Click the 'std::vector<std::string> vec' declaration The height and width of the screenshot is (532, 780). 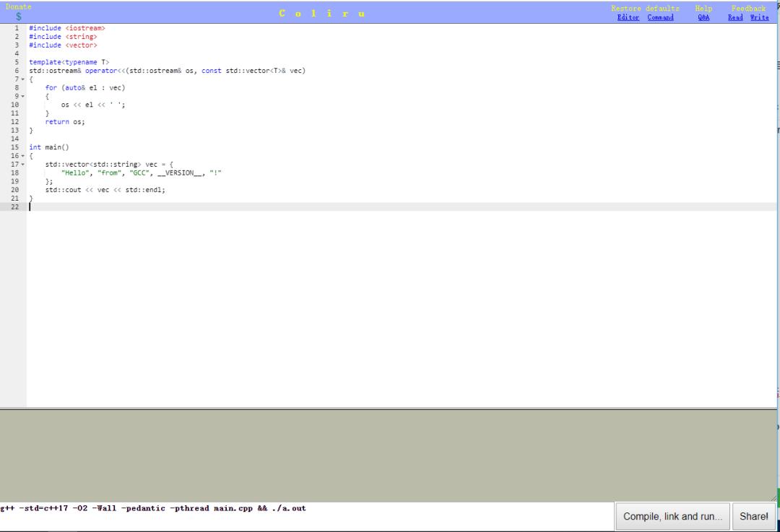click(x=109, y=165)
